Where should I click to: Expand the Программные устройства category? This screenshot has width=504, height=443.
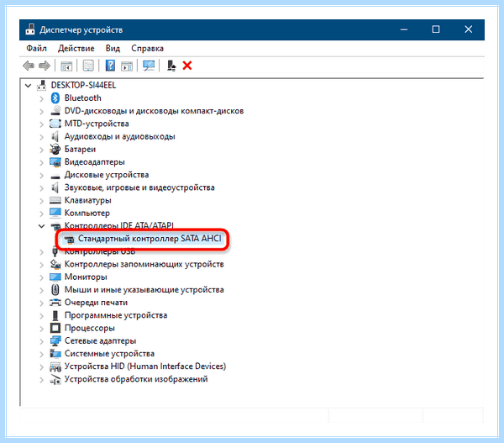(41, 315)
